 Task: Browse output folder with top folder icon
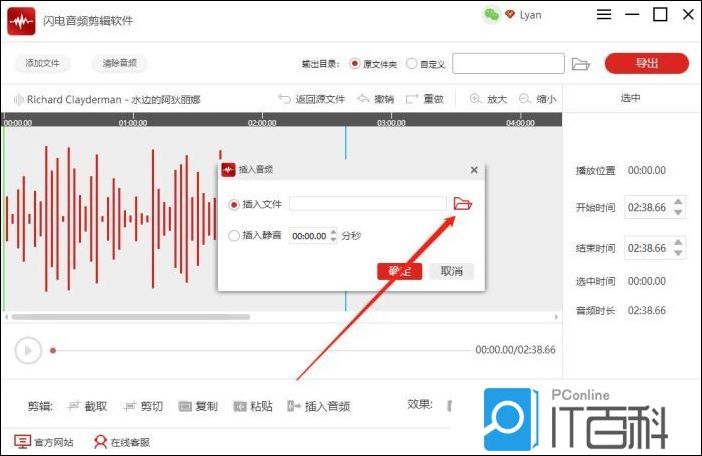[581, 64]
